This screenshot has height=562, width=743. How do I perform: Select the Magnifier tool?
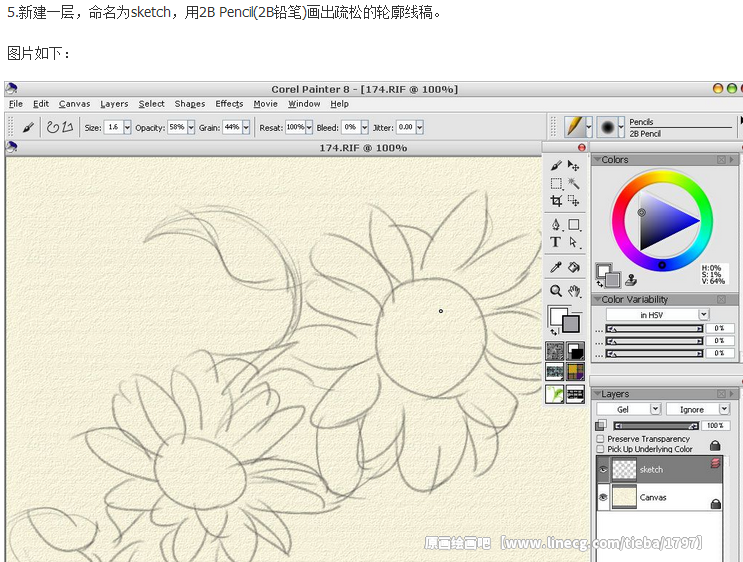[x=556, y=290]
